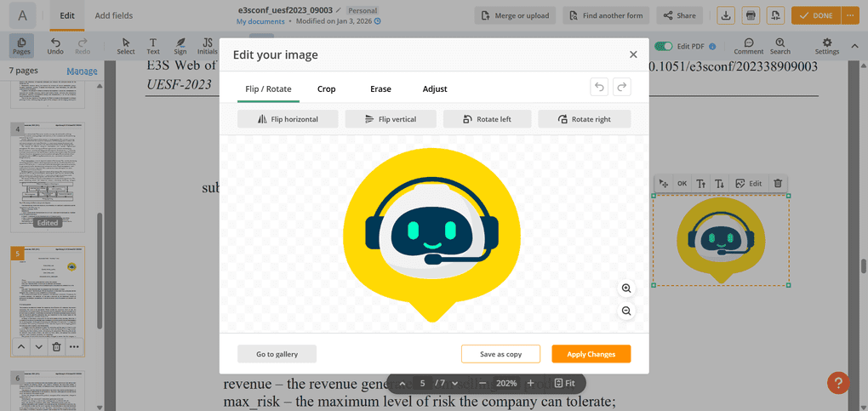Decrease image size with smaller T icon

coord(719,183)
